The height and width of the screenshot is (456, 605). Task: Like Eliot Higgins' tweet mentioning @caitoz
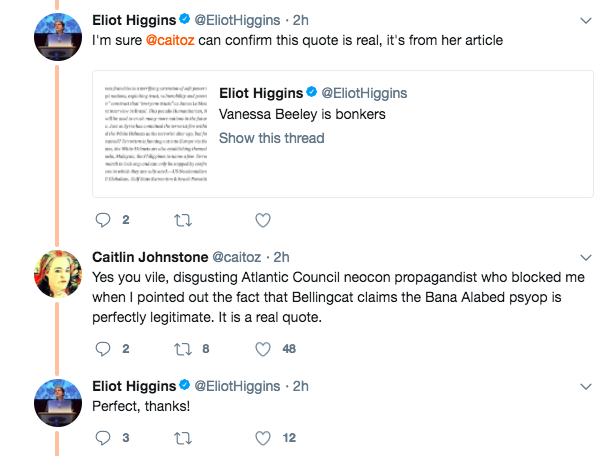(x=263, y=220)
